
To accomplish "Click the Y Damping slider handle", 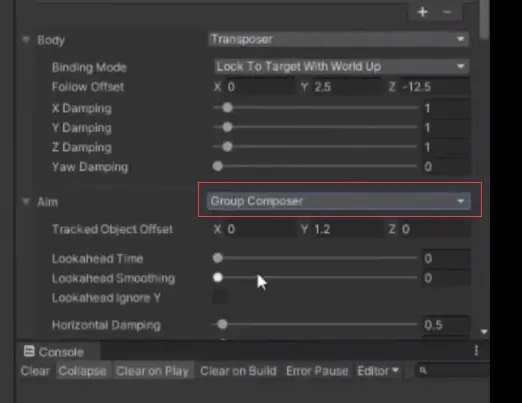I will click(x=227, y=127).
